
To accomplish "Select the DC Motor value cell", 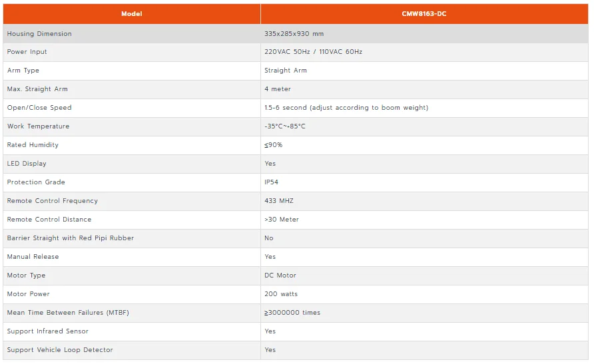I will tap(424, 276).
